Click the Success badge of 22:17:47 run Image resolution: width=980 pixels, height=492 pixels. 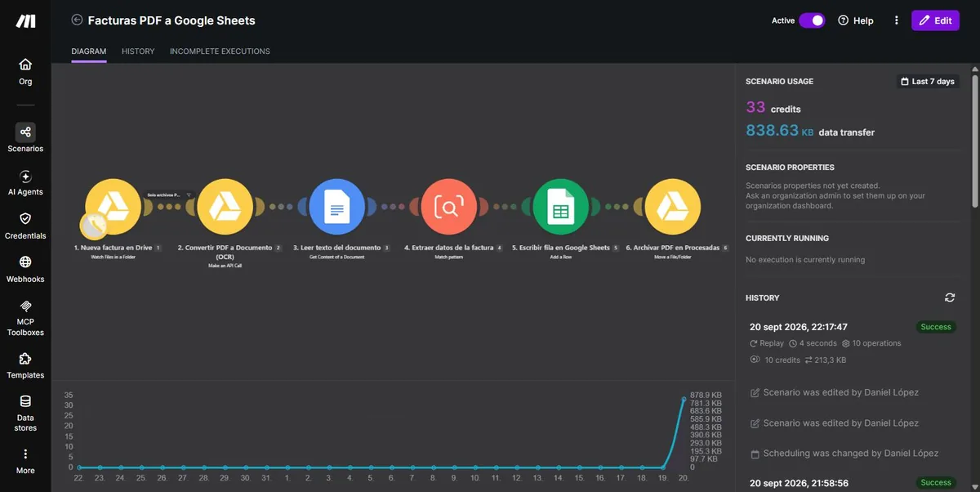click(x=936, y=327)
